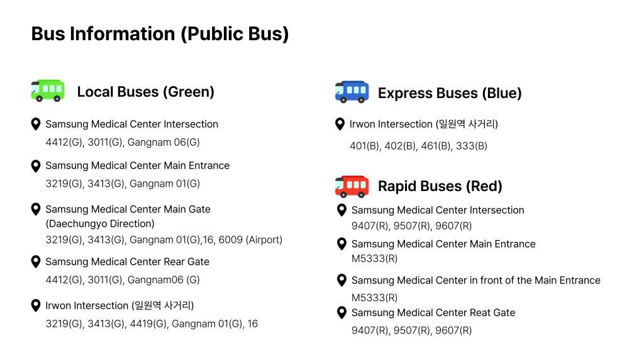
Task: Click the 'Express Buses (Blue)' heading
Action: click(450, 93)
